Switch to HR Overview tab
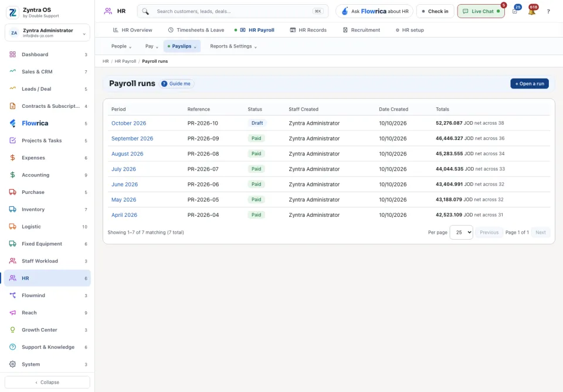The height and width of the screenshot is (392, 563). (133, 30)
